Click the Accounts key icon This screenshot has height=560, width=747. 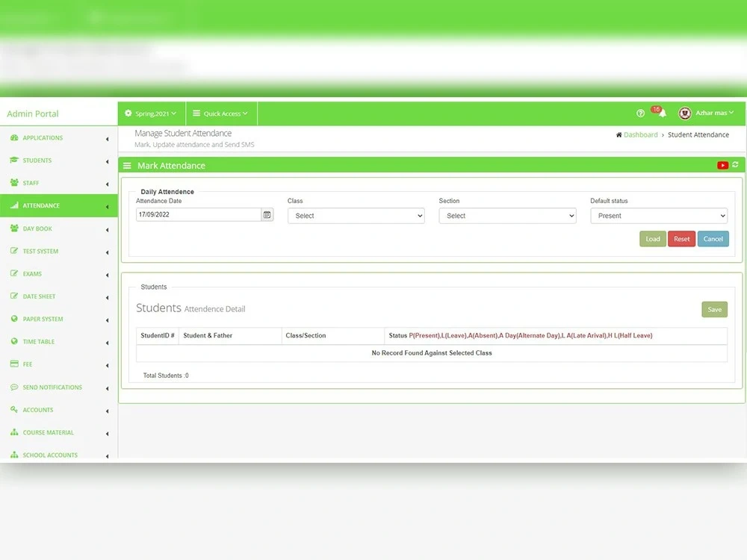pos(16,409)
